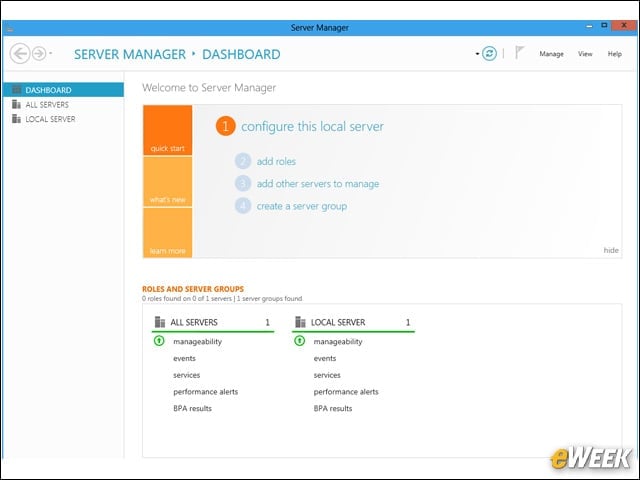Image resolution: width=640 pixels, height=480 pixels.
Task: Click the All Servers count number 1
Action: tap(267, 322)
